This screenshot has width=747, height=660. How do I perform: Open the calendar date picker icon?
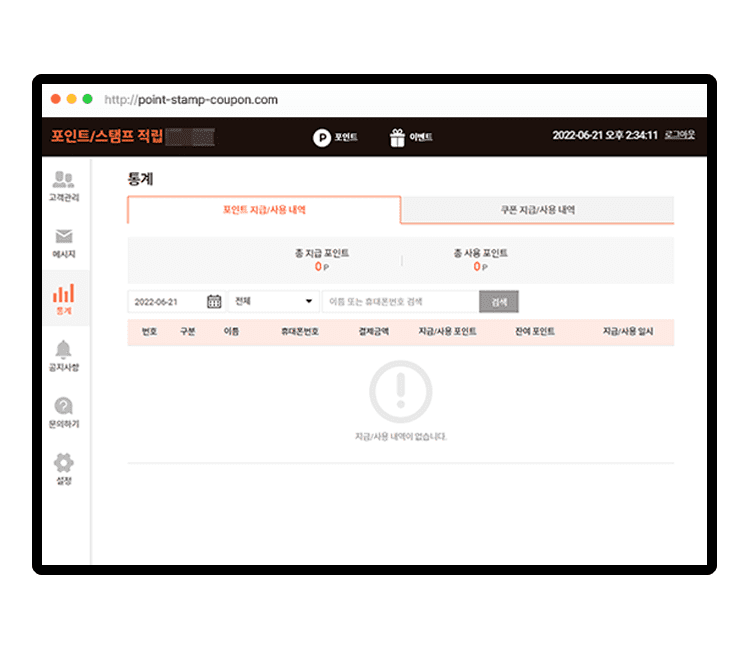pyautogui.click(x=214, y=302)
